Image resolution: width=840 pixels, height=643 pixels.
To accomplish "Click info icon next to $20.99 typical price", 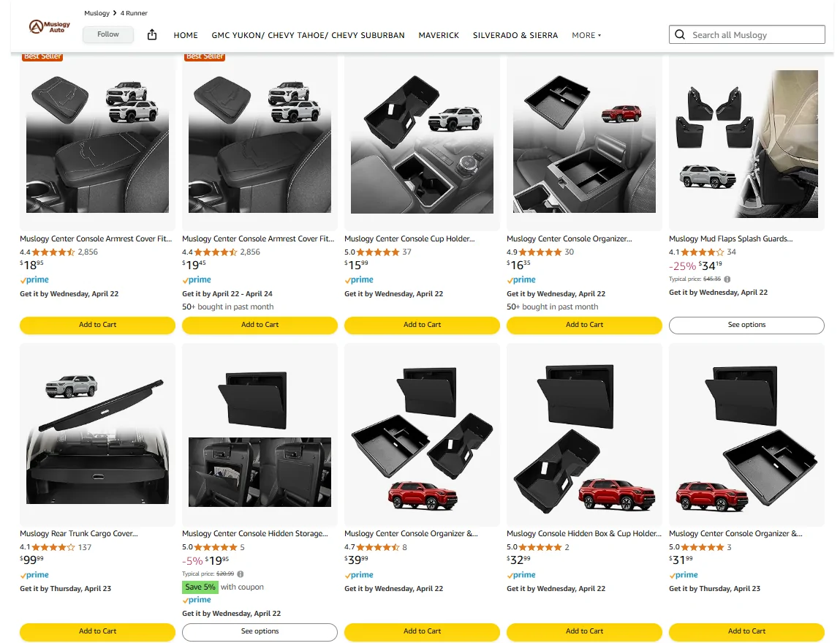I will 241,574.
